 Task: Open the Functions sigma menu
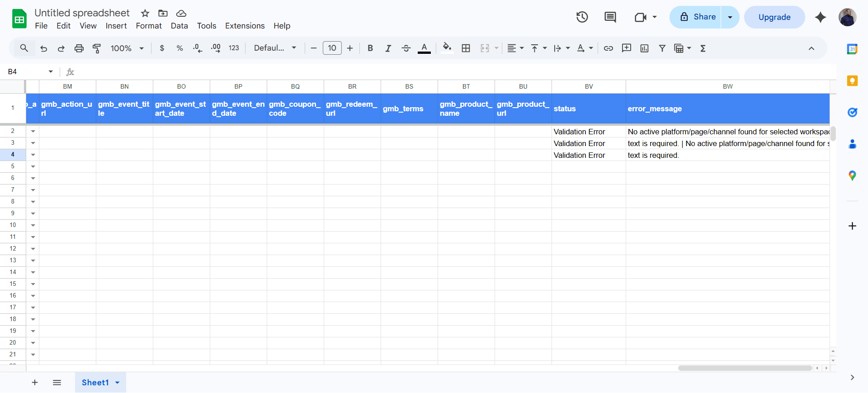[x=703, y=48]
